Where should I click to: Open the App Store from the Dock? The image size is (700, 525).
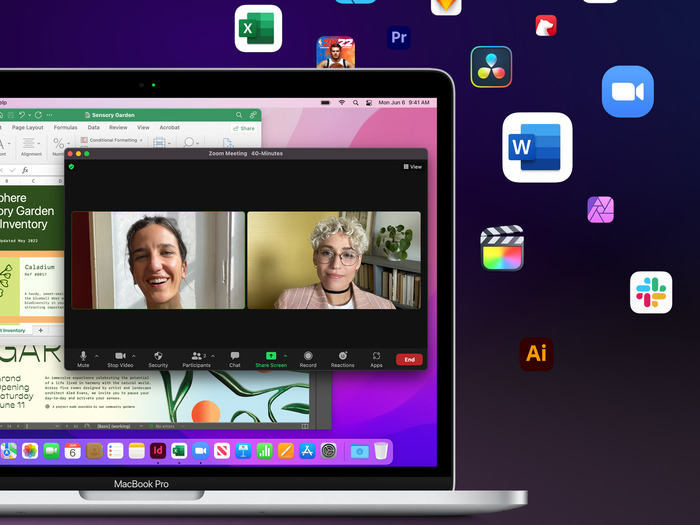pyautogui.click(x=307, y=451)
